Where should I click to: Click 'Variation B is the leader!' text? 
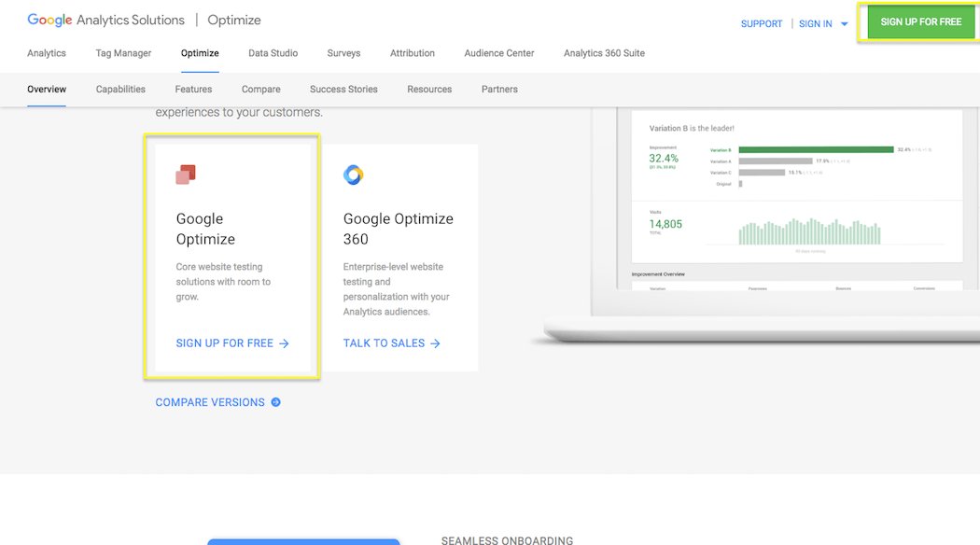click(x=692, y=128)
